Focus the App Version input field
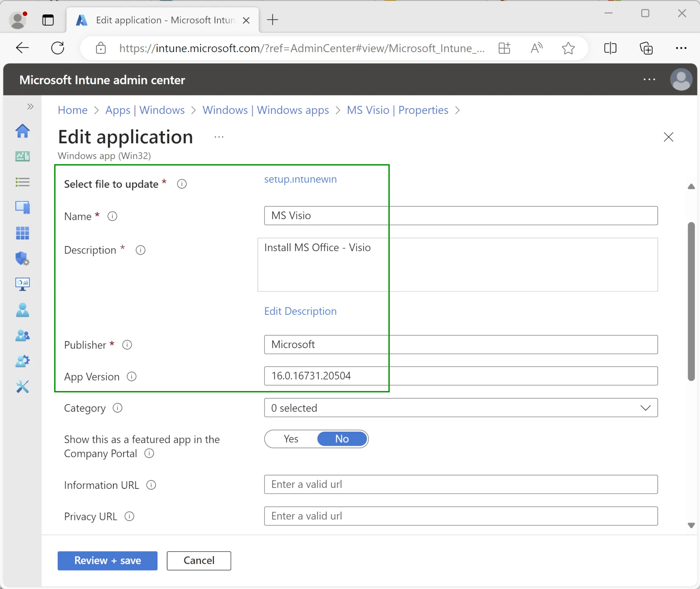 461,376
